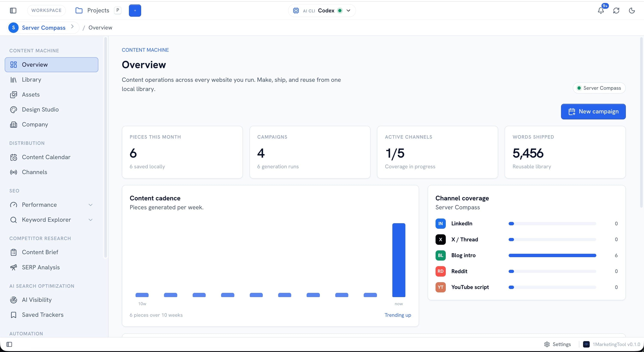Open Content Calendar in the sidebar
Viewport: 644px width, 352px height.
pyautogui.click(x=52, y=157)
